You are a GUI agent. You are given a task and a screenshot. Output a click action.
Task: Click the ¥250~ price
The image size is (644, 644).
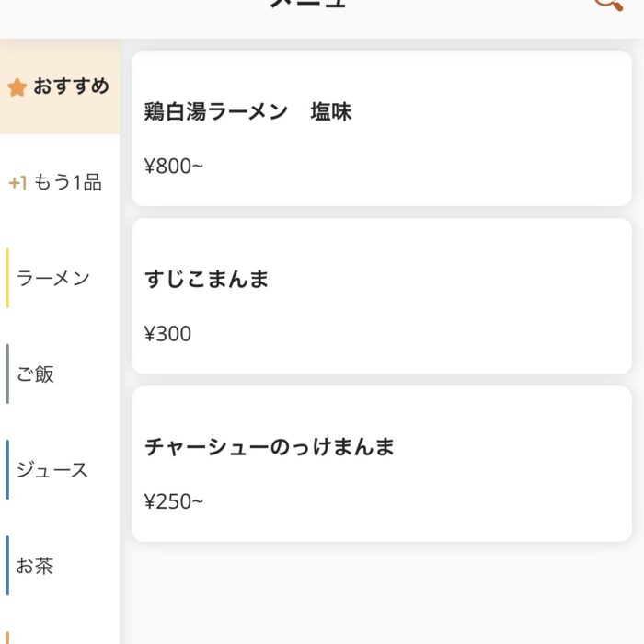point(174,501)
